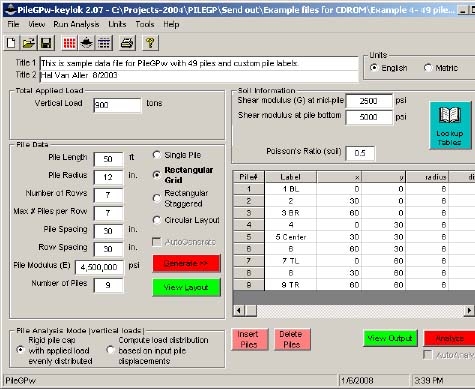475x389 pixels.
Task: Click the red grid toolbar icon
Action: pyautogui.click(x=69, y=43)
